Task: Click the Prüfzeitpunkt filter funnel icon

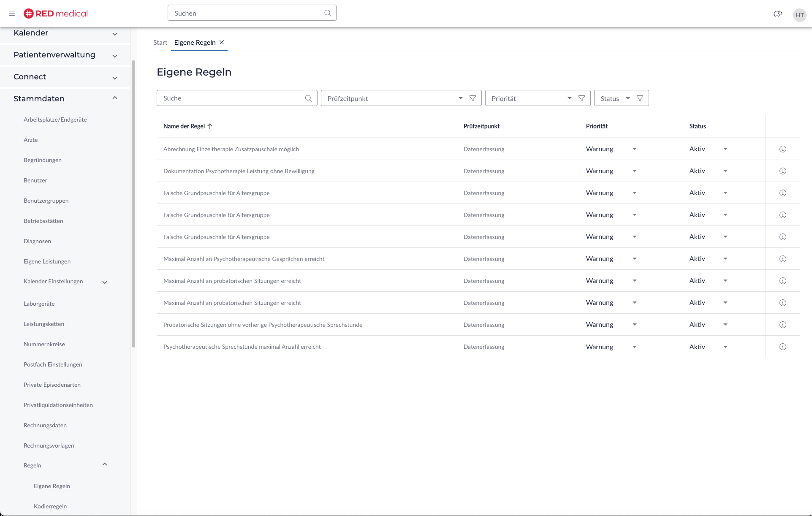Action: (473, 98)
